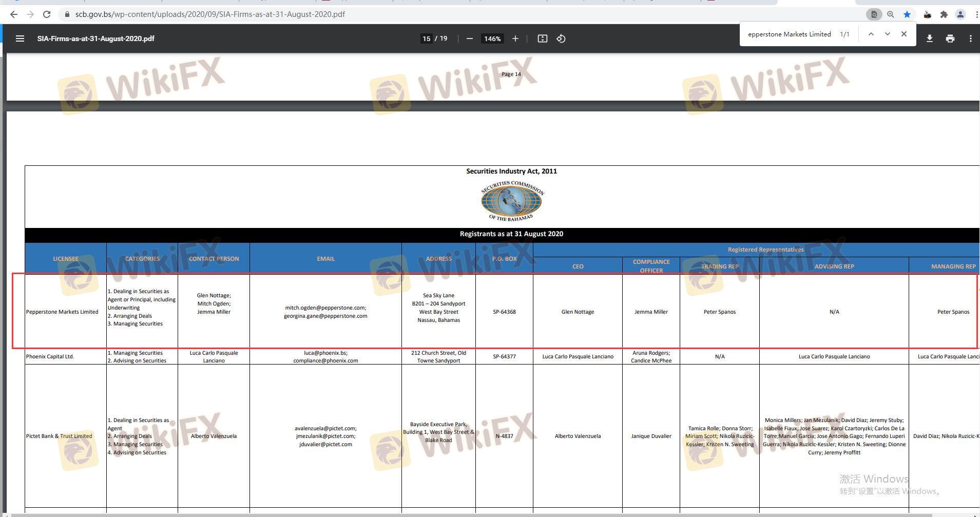Open the Chrome profile avatar
The width and height of the screenshot is (980, 517).
960,14
